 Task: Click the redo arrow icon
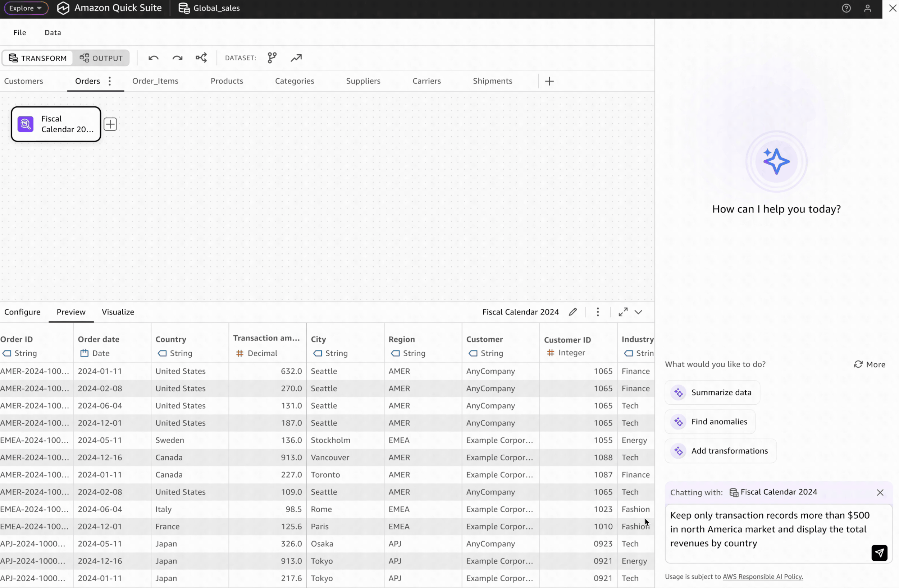[x=177, y=58]
